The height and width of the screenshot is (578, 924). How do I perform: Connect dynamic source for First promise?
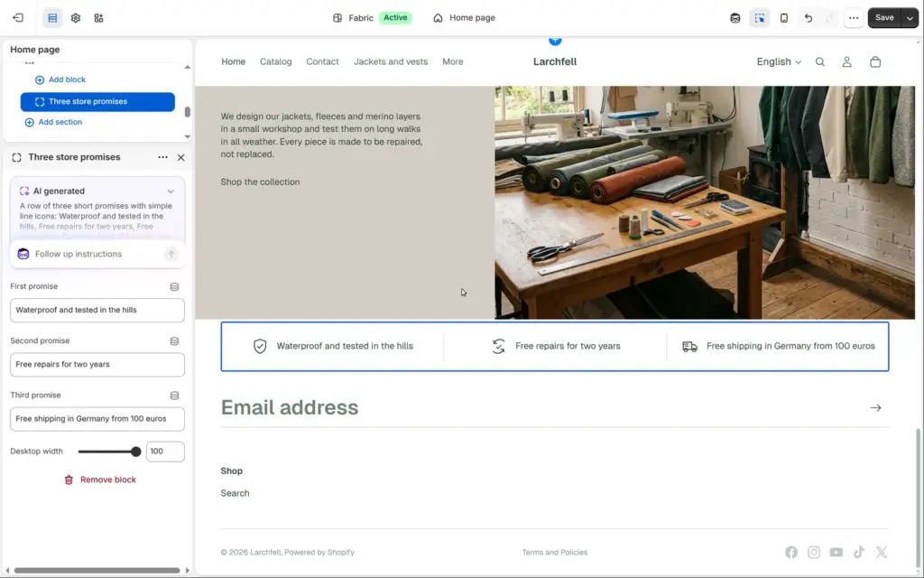[x=174, y=286]
